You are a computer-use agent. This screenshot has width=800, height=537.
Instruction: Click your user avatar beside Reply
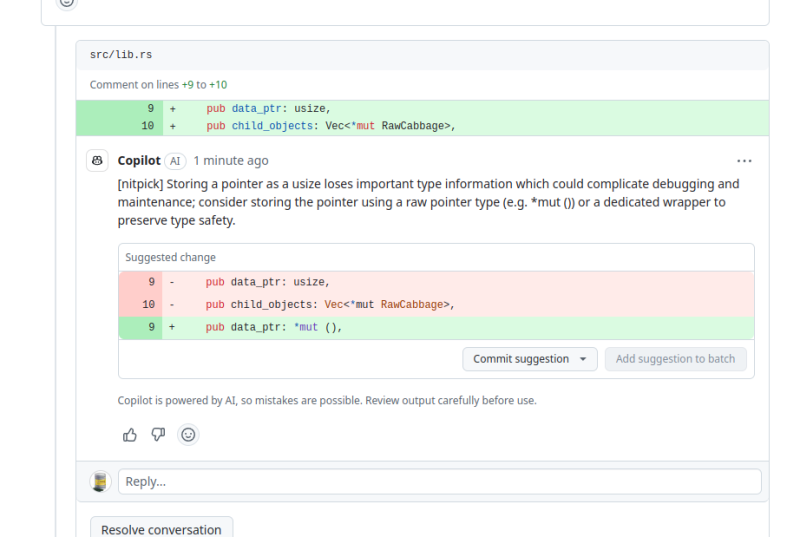pos(100,481)
